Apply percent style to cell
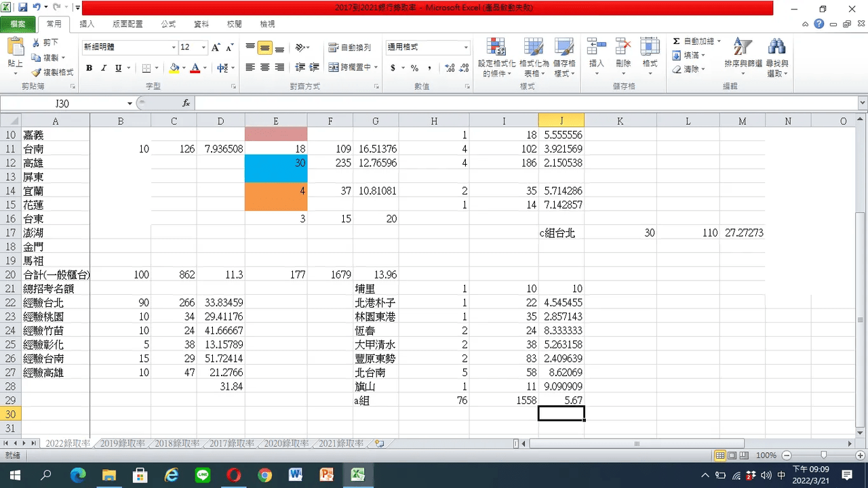 tap(414, 68)
